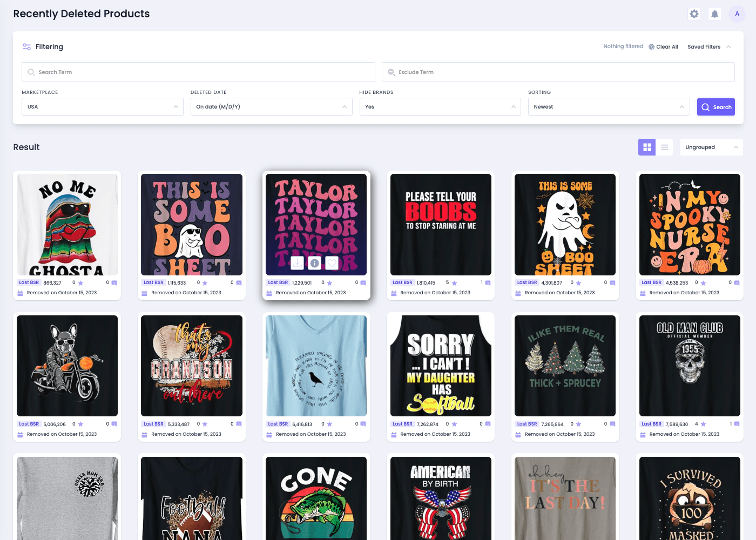Click the calendar icon on BSR 4,301,807 card
The image size is (756, 540).
(x=518, y=293)
